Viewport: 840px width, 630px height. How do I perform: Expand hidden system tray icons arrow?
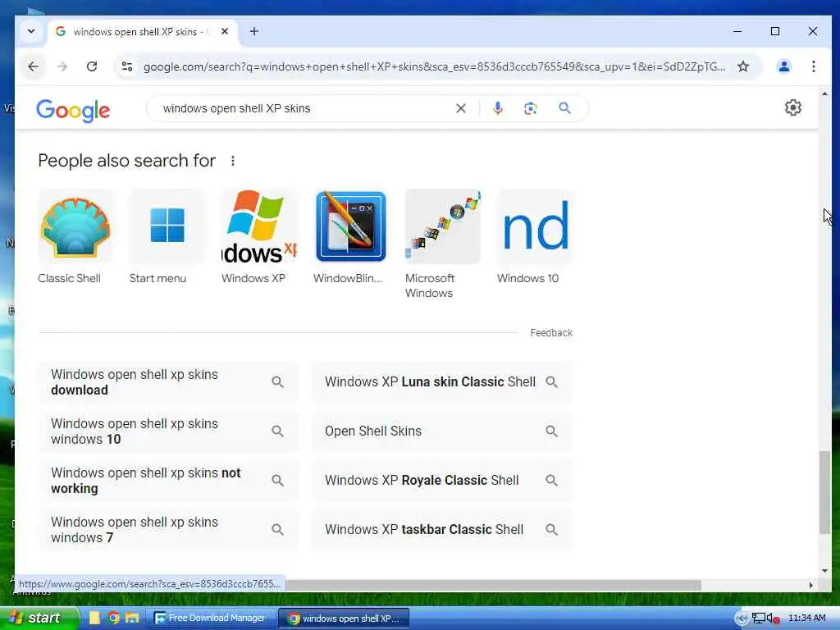pyautogui.click(x=742, y=619)
